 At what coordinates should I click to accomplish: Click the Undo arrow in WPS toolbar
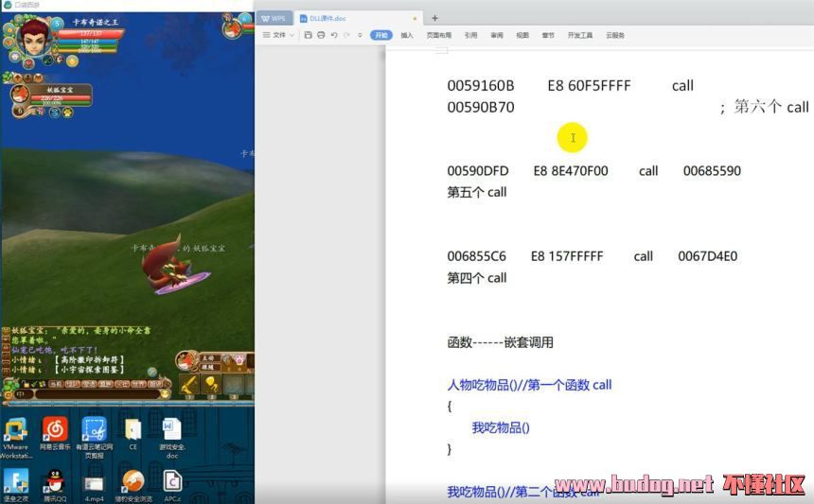tap(333, 35)
